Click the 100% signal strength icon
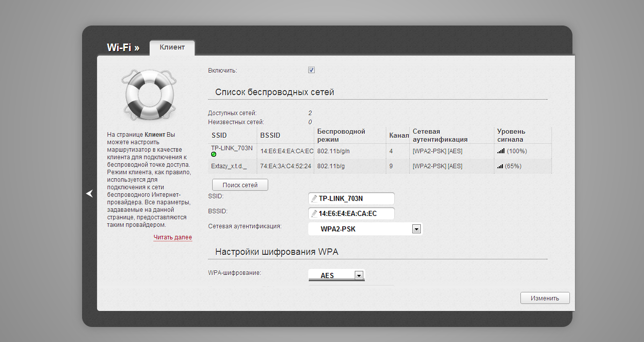Screen dimensions: 644x342 500,151
